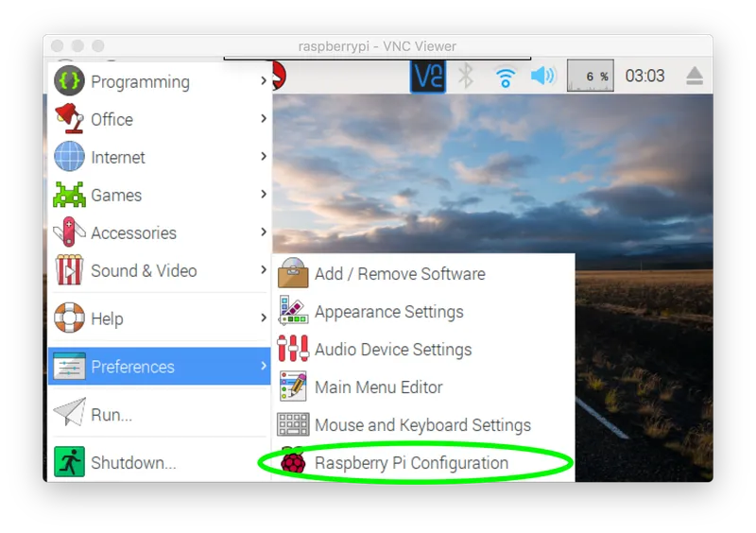Viewport: 756px width, 533px height.
Task: Select the Internet menu entry
Action: (x=160, y=157)
